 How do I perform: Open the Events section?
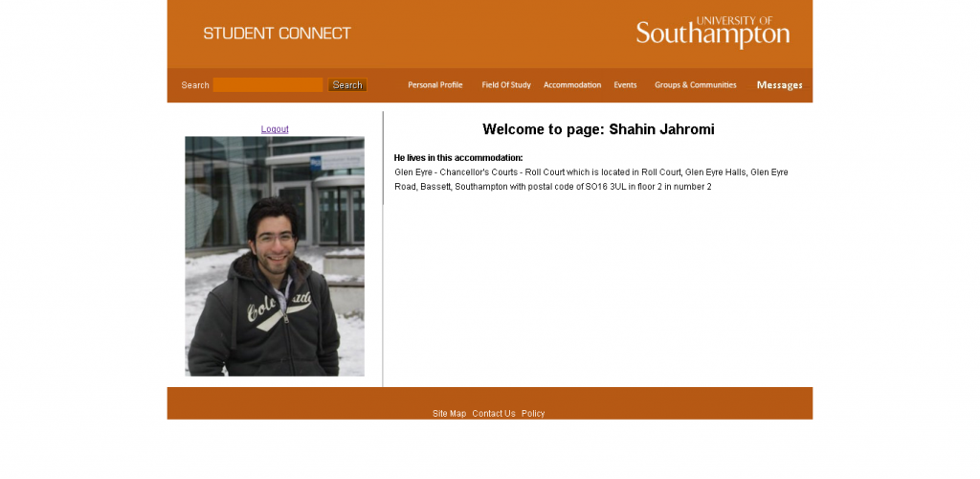pyautogui.click(x=625, y=85)
